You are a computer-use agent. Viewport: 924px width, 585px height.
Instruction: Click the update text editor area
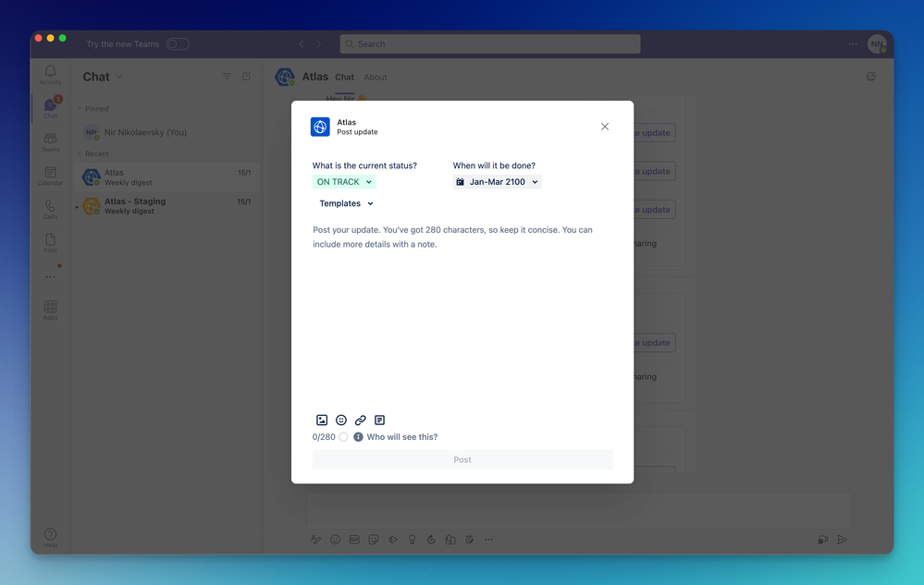(462, 315)
